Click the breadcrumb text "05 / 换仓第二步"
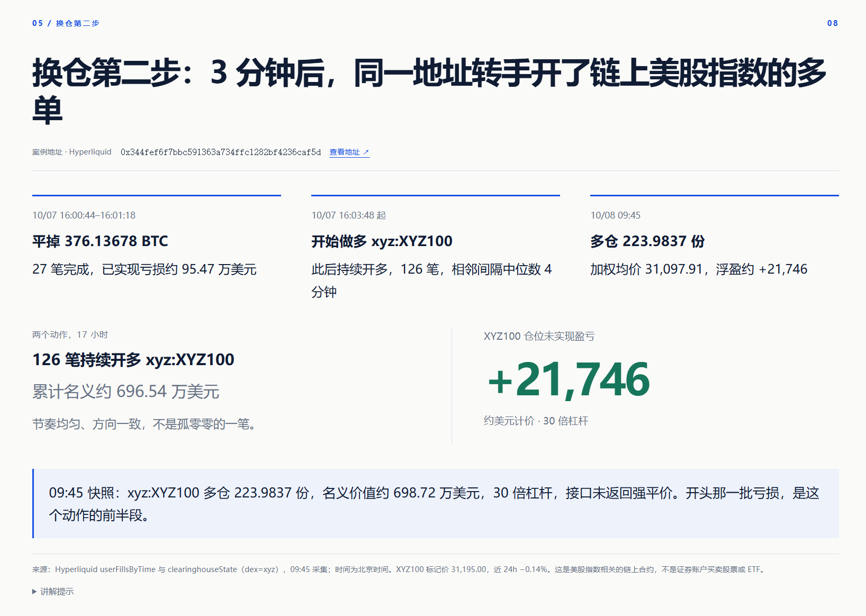 [x=66, y=23]
